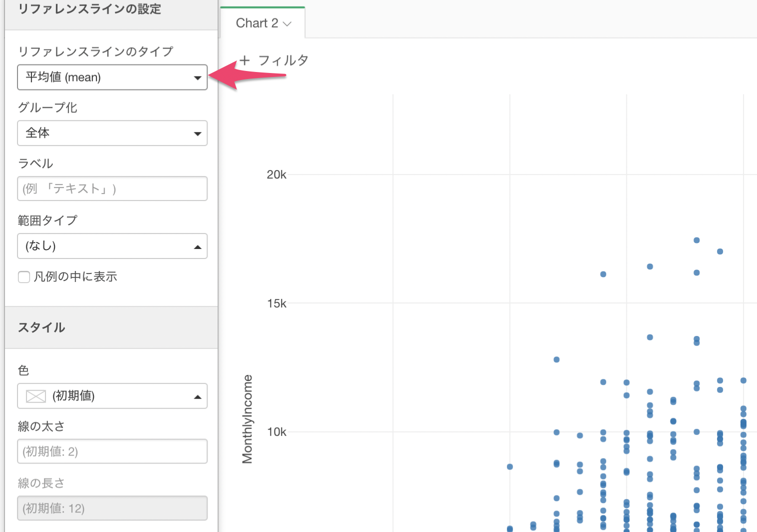
Task: Click the リファレンスラインのタイプ label
Action: (95, 51)
